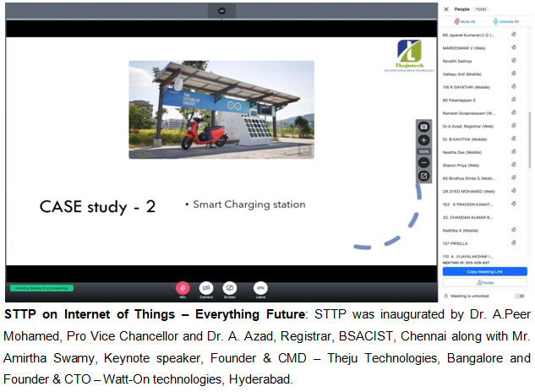
Task: Click the participants list scrollbar
Action: [x=529, y=127]
